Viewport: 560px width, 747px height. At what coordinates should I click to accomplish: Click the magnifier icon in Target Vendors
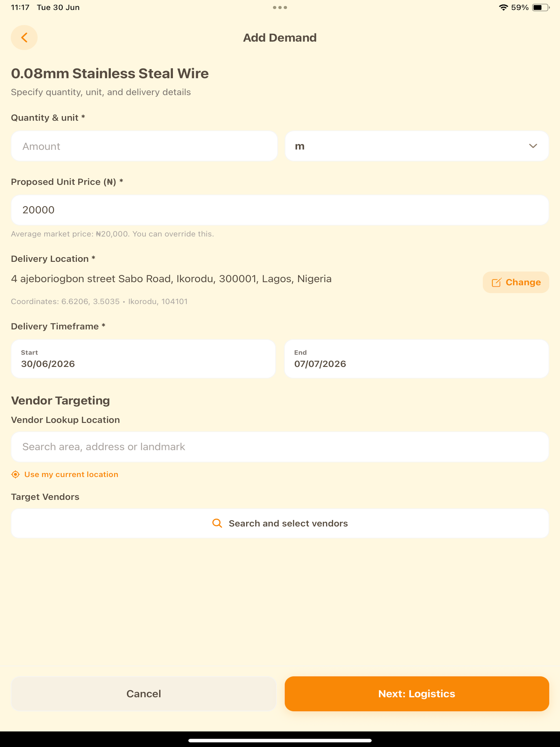(217, 523)
